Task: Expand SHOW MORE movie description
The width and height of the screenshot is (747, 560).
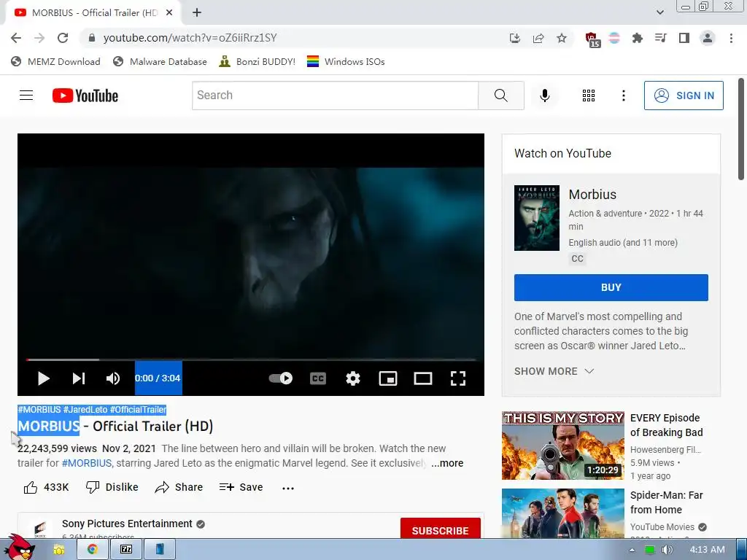Action: tap(554, 371)
